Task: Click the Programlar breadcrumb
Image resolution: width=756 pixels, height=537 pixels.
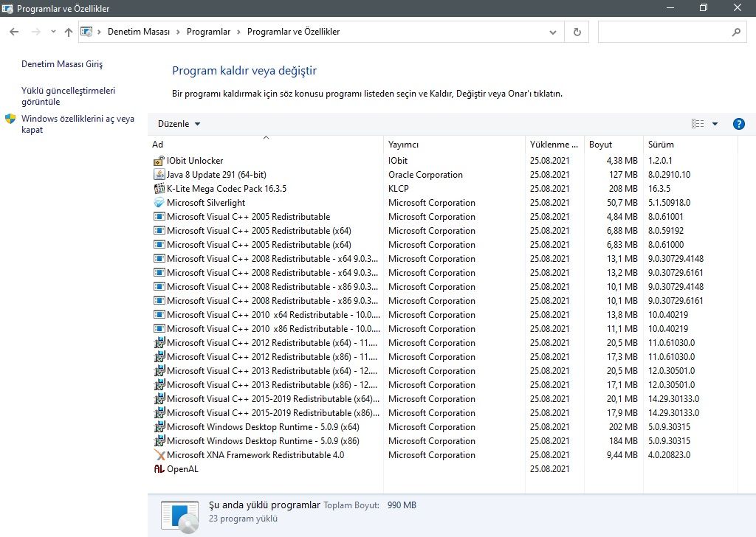Action: (208, 32)
